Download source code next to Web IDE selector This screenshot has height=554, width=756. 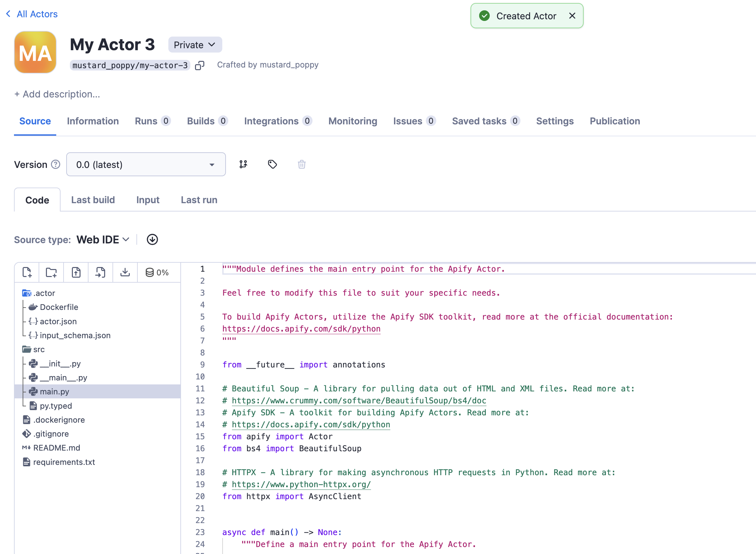point(152,239)
